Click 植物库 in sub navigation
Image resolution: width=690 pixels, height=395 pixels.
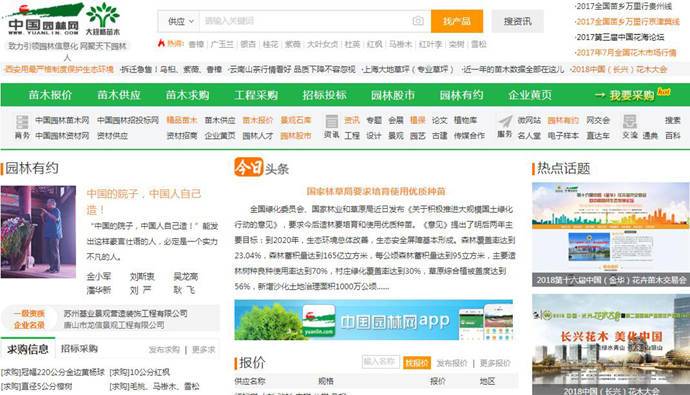(465, 120)
